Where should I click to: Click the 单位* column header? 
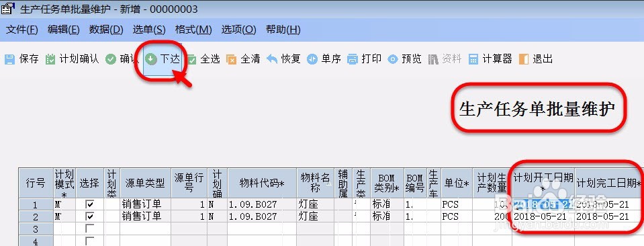click(x=456, y=183)
